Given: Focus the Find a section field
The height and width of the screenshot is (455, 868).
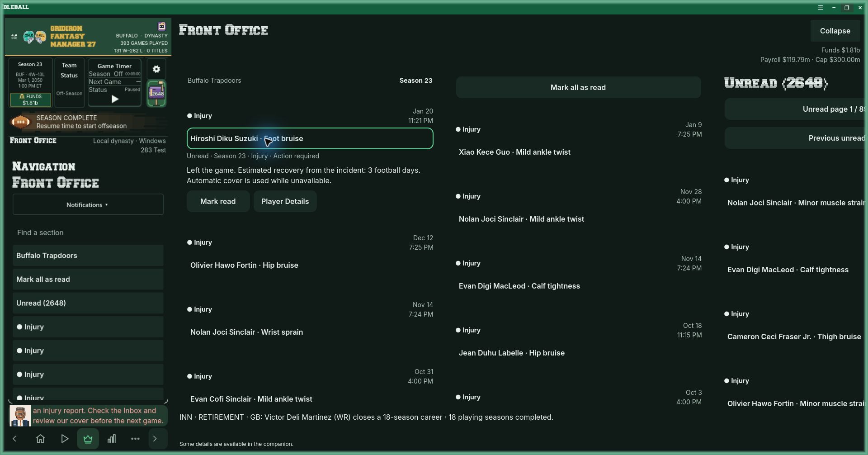Looking at the screenshot, I should [88, 232].
